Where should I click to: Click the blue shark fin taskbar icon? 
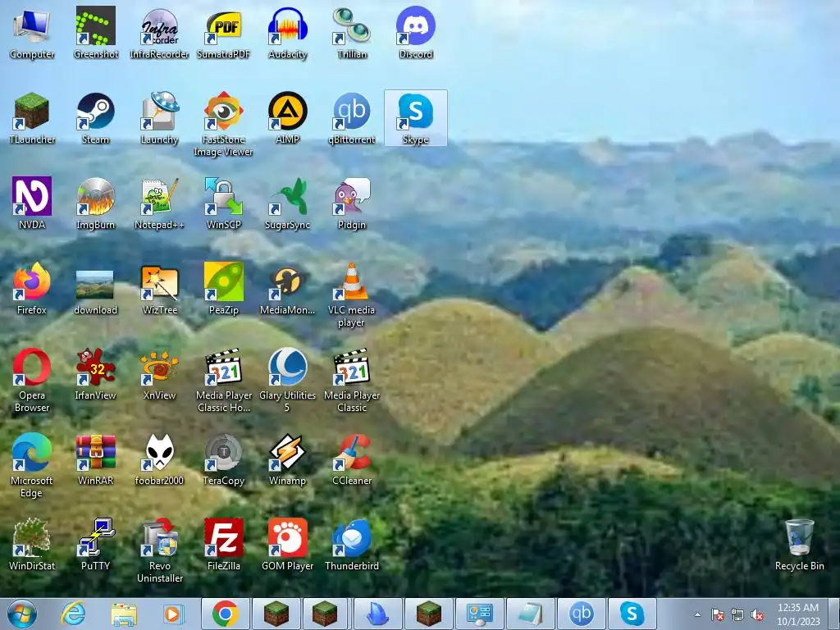point(377,614)
